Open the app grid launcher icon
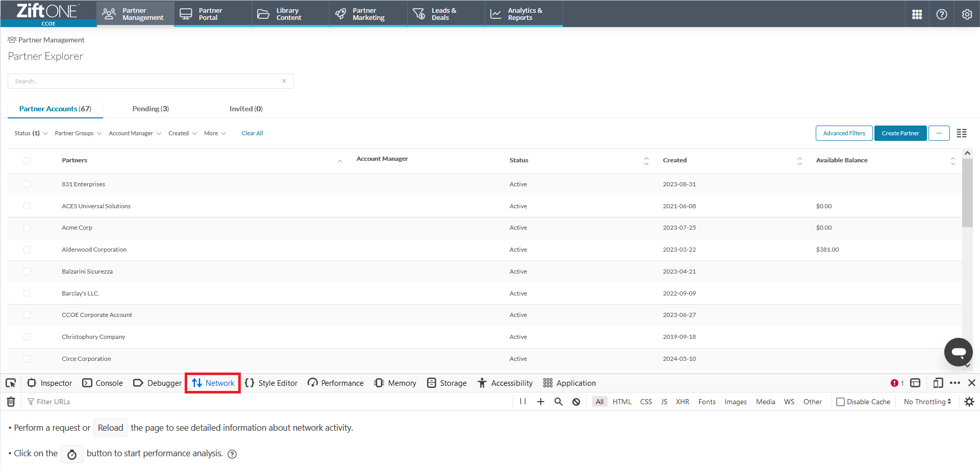This screenshot has width=980, height=469. click(917, 14)
